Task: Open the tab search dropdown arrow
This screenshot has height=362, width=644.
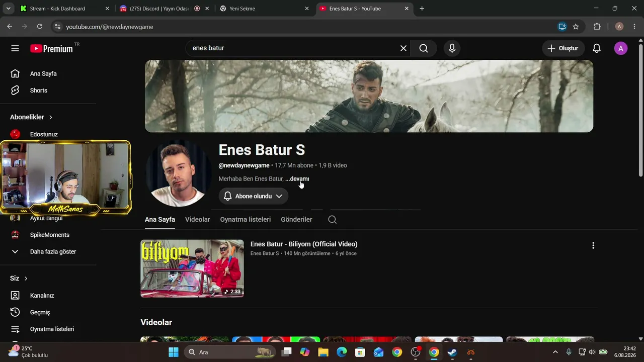Action: coord(8,9)
